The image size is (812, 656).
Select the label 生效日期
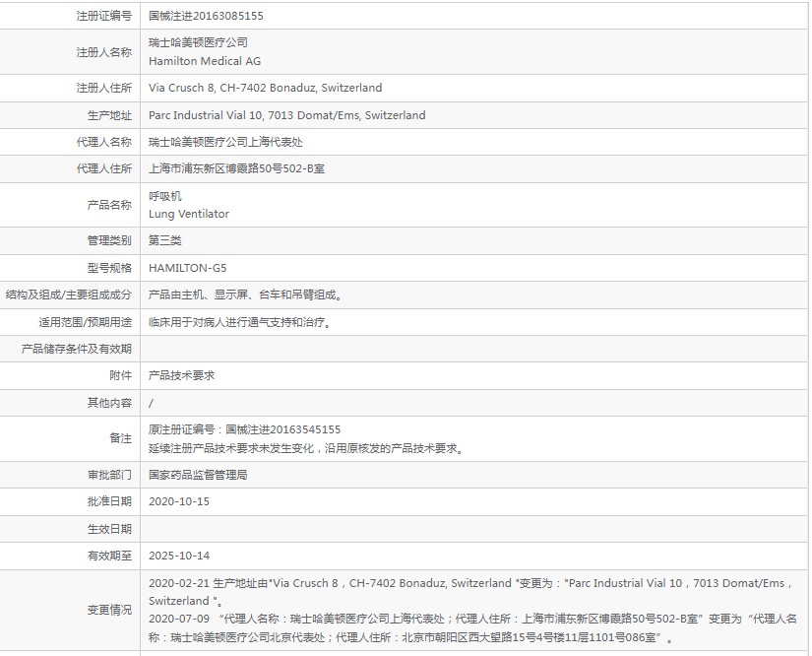coord(110,529)
